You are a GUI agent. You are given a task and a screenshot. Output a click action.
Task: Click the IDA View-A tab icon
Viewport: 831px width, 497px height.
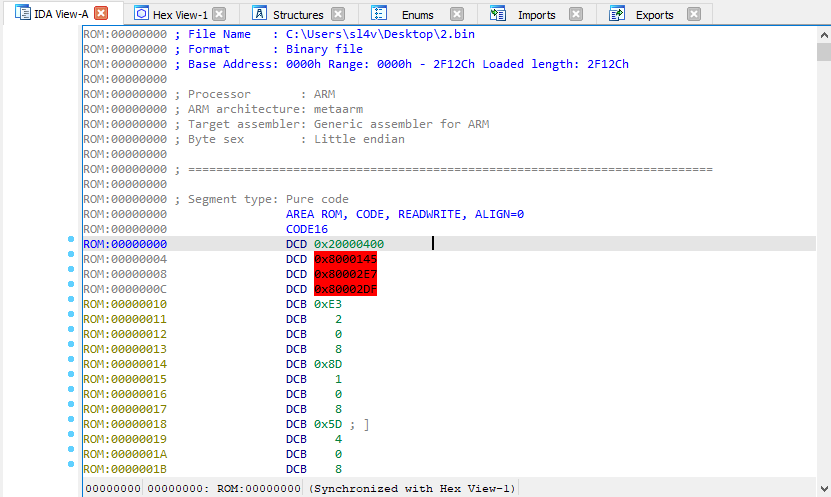pos(23,13)
